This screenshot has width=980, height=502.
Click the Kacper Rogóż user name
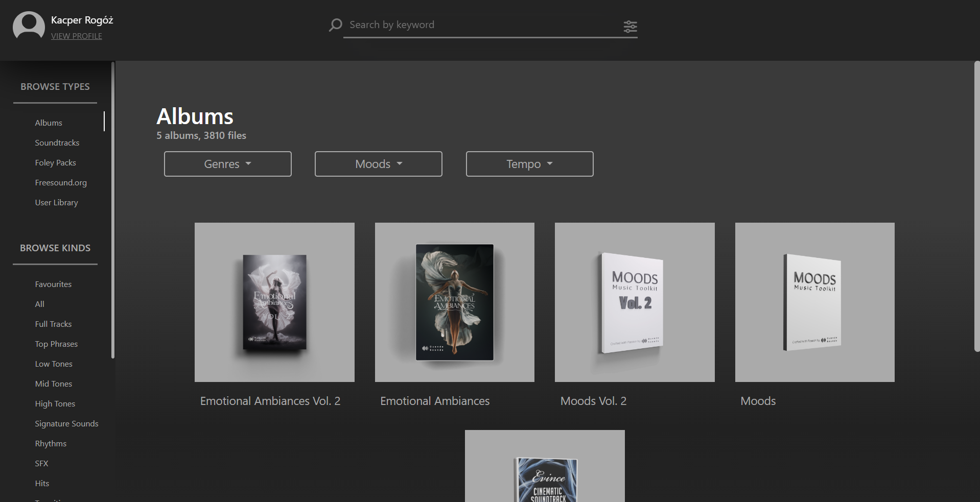82,20
